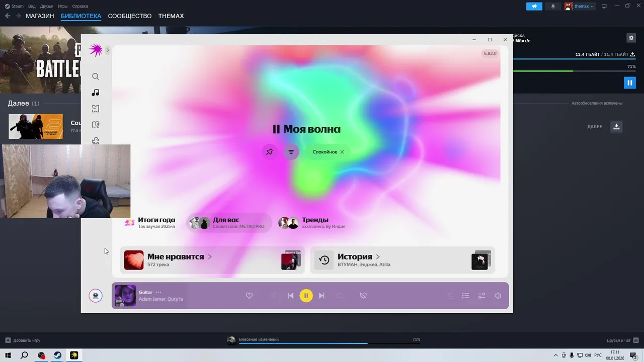Open the Steam menu
Image resolution: width=644 pixels, height=362 pixels.
14,6
